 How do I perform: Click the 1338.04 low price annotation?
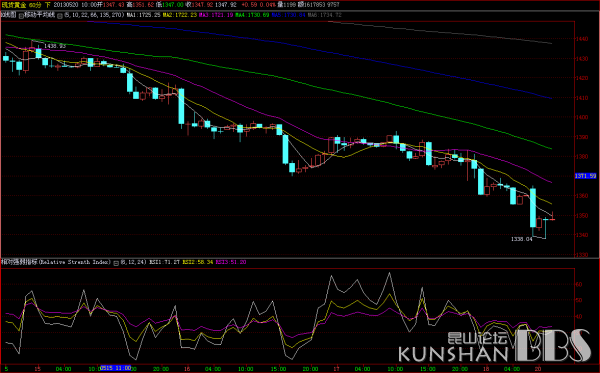(x=522, y=239)
